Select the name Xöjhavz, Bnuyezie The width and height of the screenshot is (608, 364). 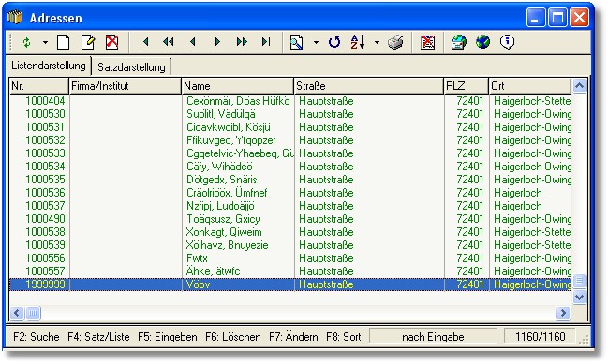(x=227, y=245)
